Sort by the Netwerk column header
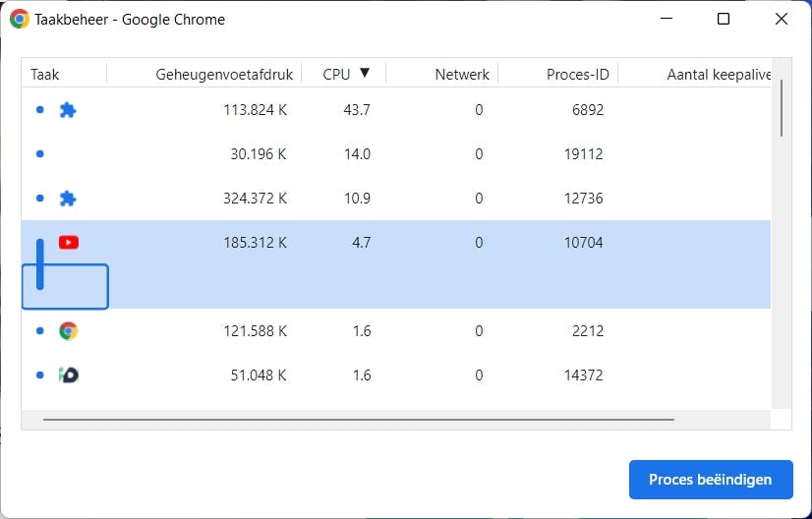The height and width of the screenshot is (519, 812). coord(461,74)
